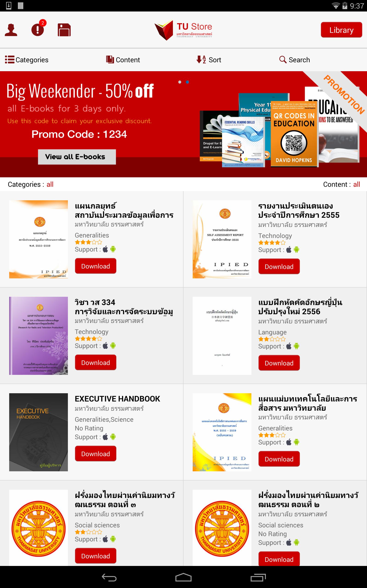The height and width of the screenshot is (588, 367).
Task: Click View all E-books button
Action: [x=77, y=157]
